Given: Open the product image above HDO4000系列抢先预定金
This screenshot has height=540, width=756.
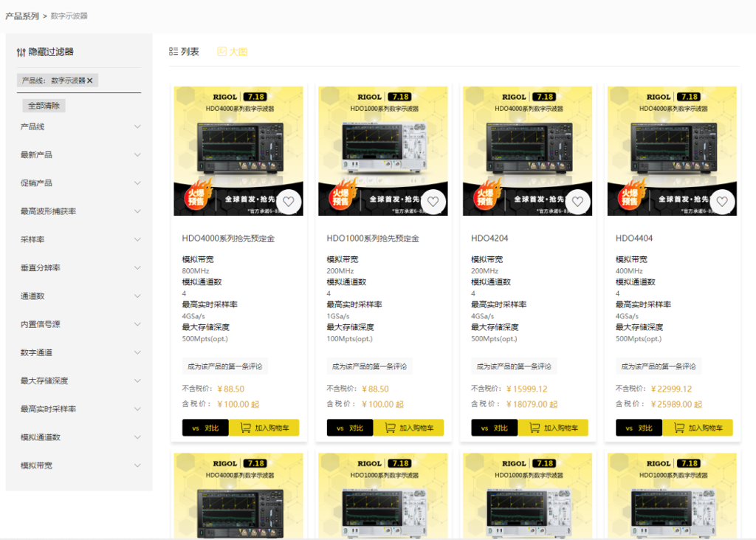Looking at the screenshot, I should pyautogui.click(x=238, y=151).
